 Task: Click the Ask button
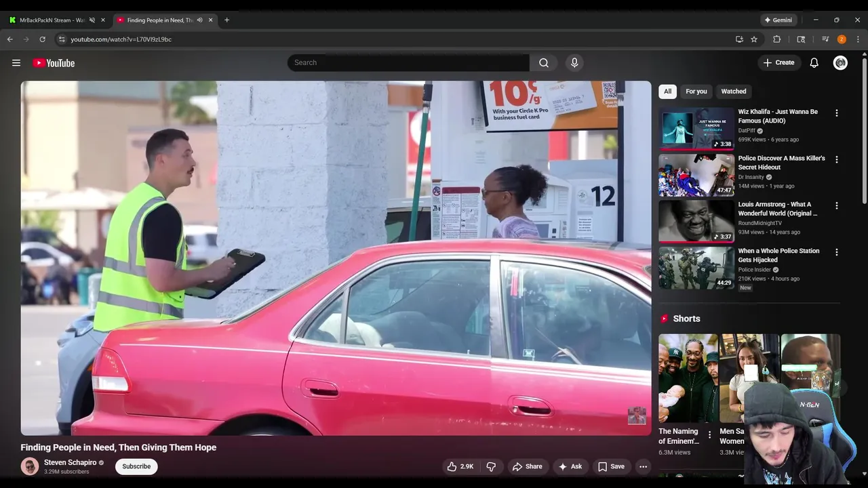point(570,466)
